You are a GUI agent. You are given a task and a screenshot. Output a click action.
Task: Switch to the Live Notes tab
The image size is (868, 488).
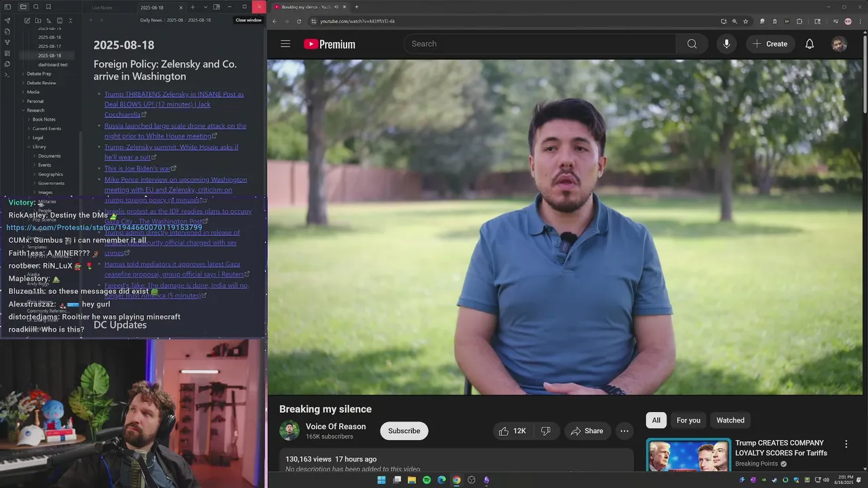click(102, 7)
